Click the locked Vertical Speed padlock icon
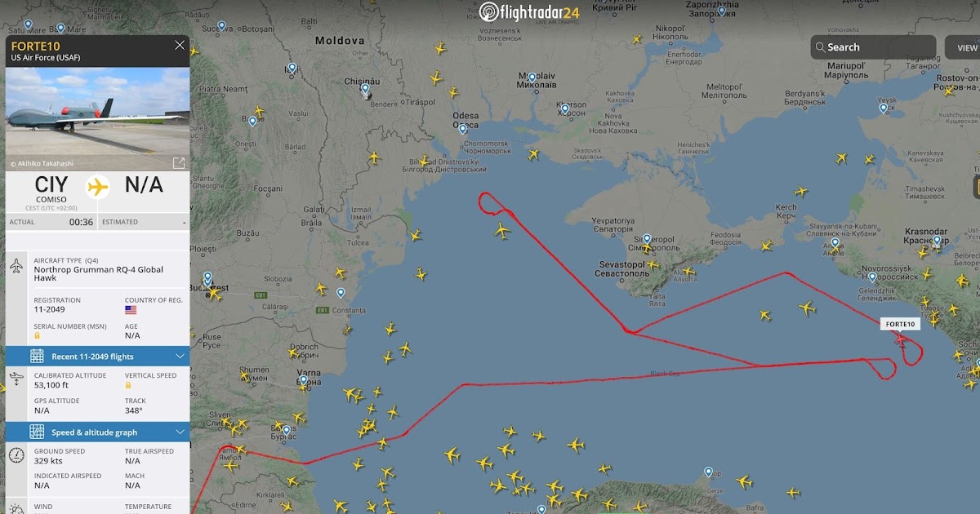The width and height of the screenshot is (980, 514). [x=128, y=385]
